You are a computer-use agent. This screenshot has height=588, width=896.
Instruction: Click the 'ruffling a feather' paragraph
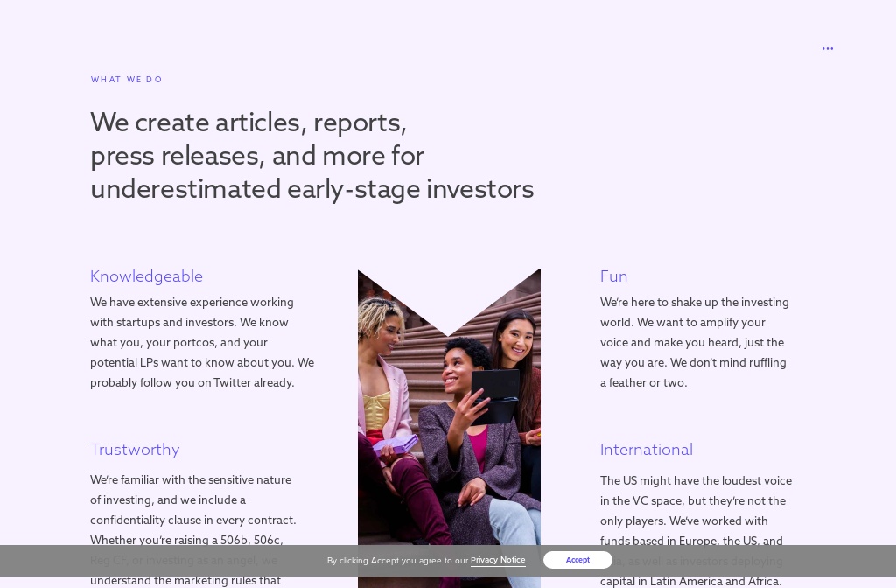pyautogui.click(x=694, y=342)
